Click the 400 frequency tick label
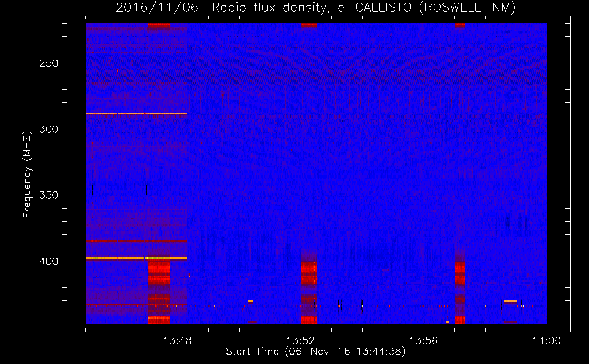The image size is (589, 364). (49, 261)
